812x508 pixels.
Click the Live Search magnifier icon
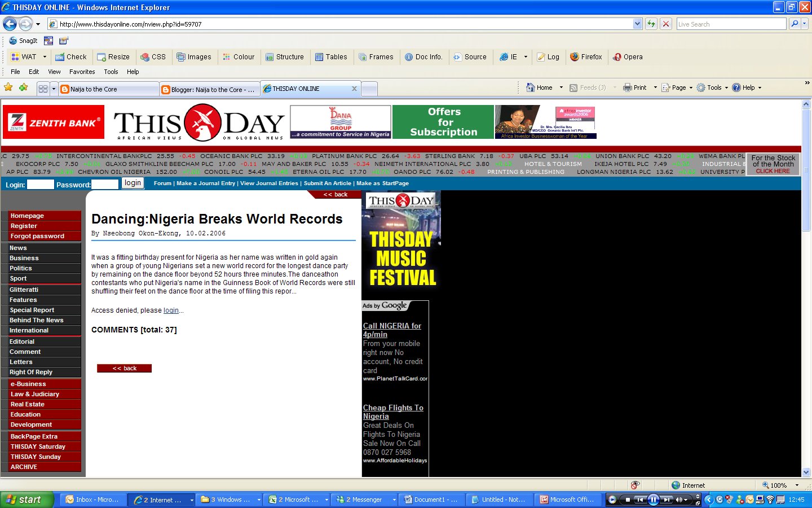[x=795, y=24]
